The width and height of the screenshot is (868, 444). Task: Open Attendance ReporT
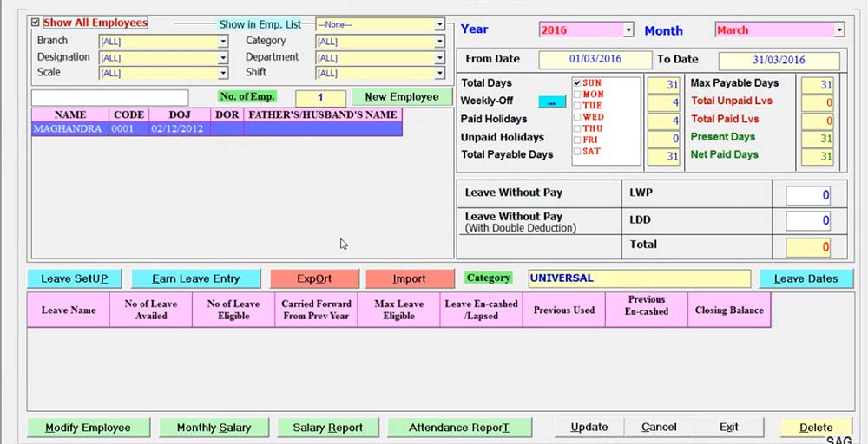click(459, 428)
